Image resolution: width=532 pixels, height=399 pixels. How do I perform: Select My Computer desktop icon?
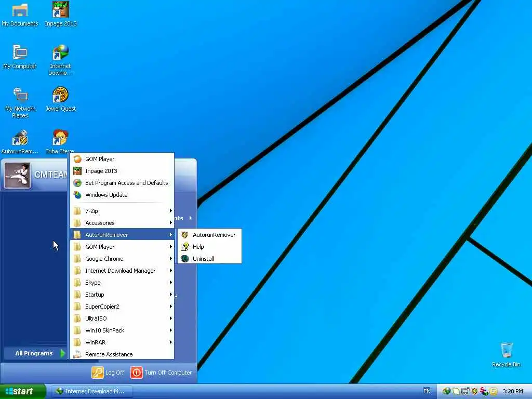20,57
